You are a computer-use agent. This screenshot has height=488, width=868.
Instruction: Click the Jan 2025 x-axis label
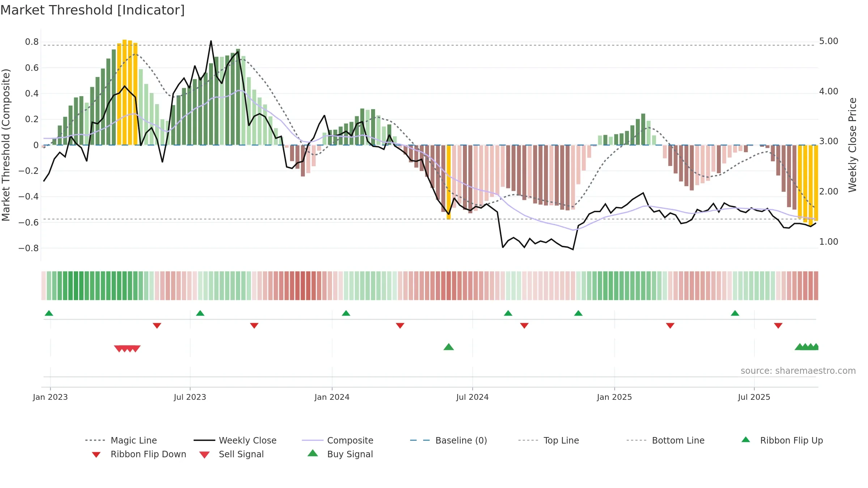pyautogui.click(x=614, y=397)
